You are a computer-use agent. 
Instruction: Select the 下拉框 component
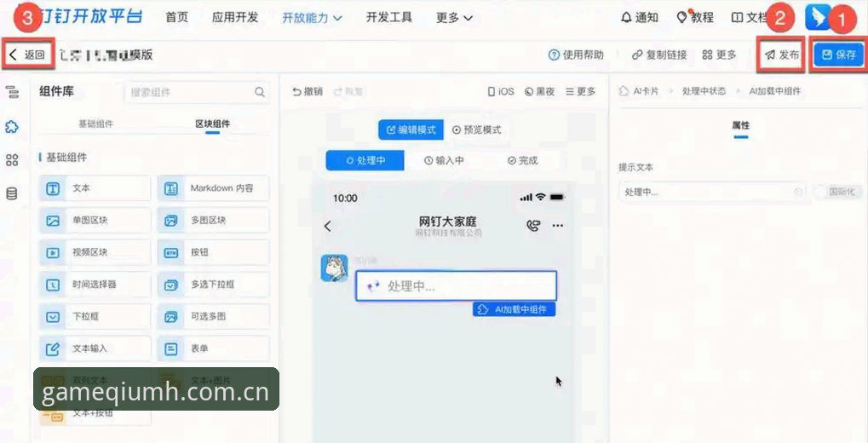click(95, 317)
